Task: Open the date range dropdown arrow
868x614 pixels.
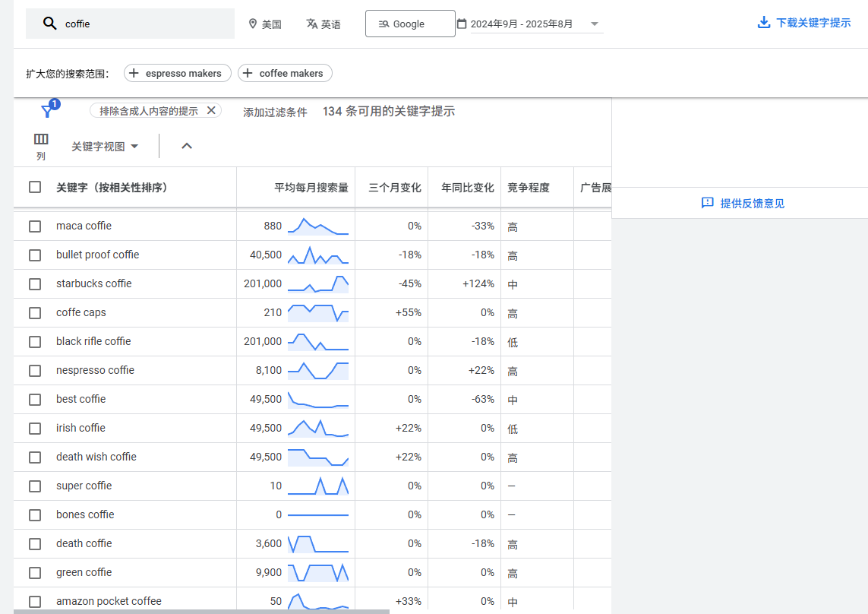Action: point(595,24)
